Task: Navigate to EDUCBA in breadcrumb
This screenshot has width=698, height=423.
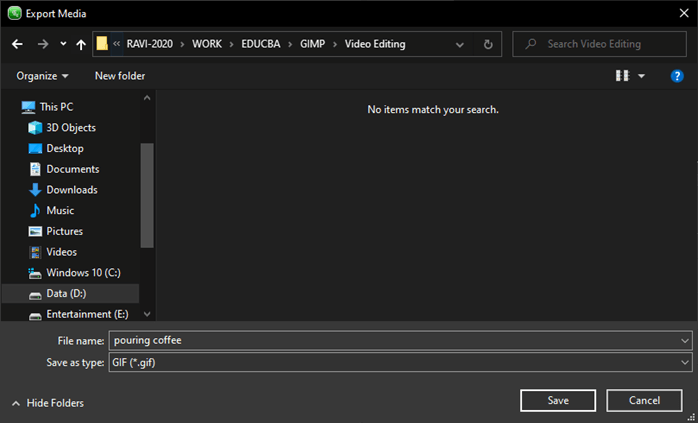Action: pyautogui.click(x=261, y=44)
